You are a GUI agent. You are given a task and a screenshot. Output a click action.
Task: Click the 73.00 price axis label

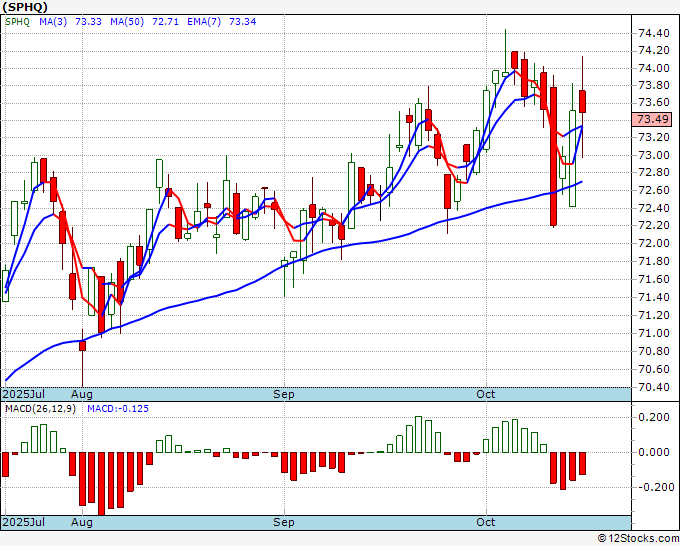(653, 155)
